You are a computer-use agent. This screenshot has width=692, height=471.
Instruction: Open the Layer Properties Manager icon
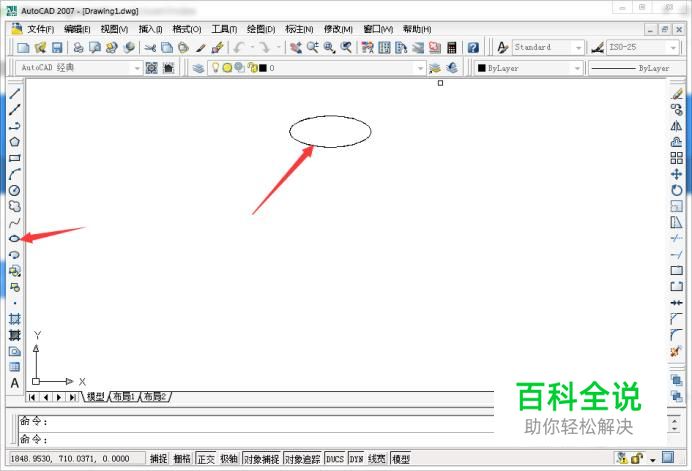(198, 68)
